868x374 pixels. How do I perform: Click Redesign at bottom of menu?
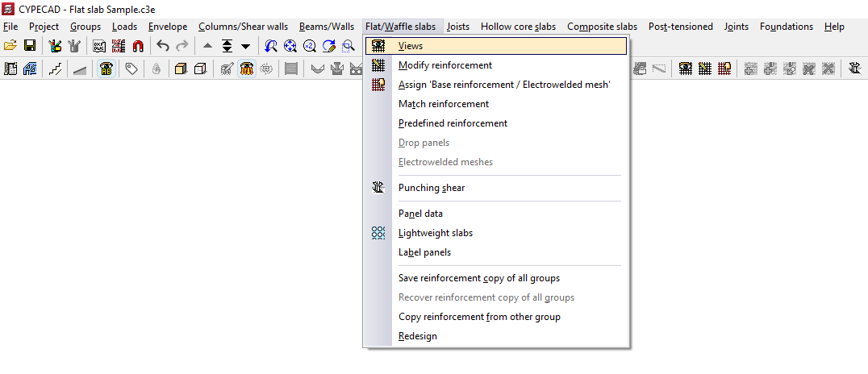(x=418, y=336)
